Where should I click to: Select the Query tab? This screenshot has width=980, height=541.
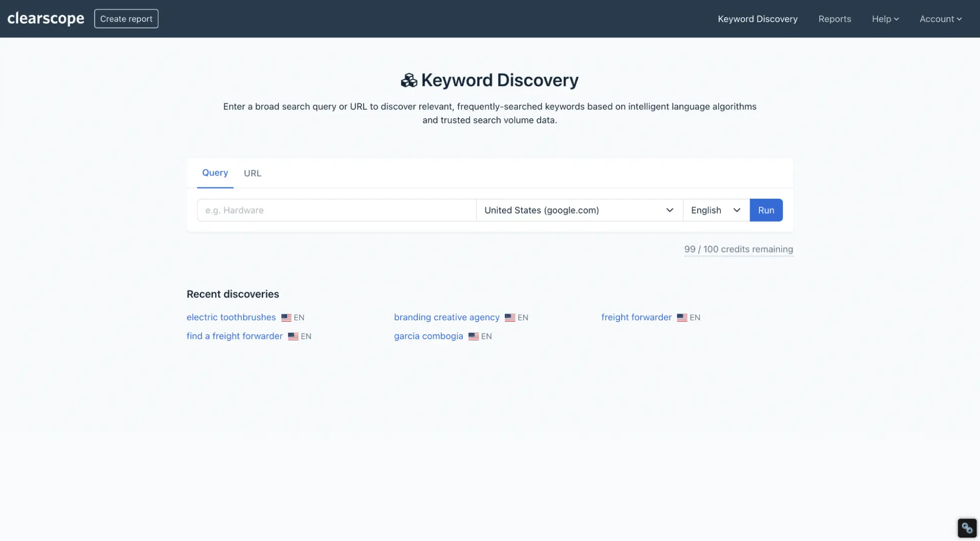tap(215, 173)
